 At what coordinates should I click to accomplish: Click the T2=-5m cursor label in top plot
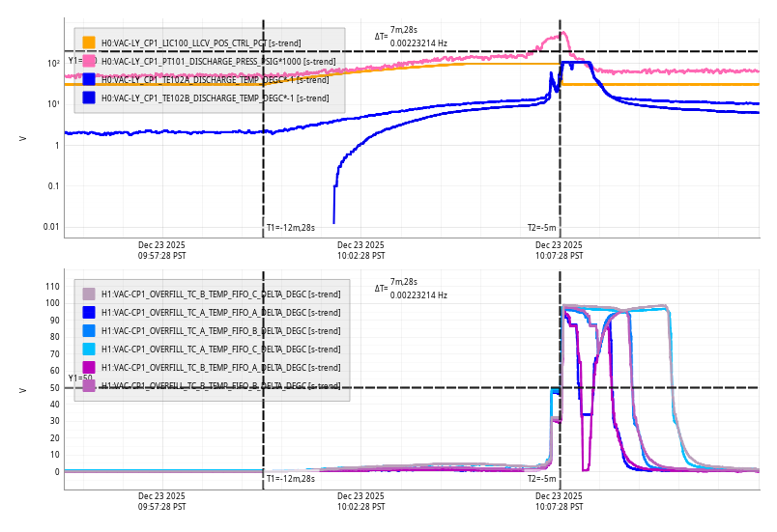[x=541, y=228]
